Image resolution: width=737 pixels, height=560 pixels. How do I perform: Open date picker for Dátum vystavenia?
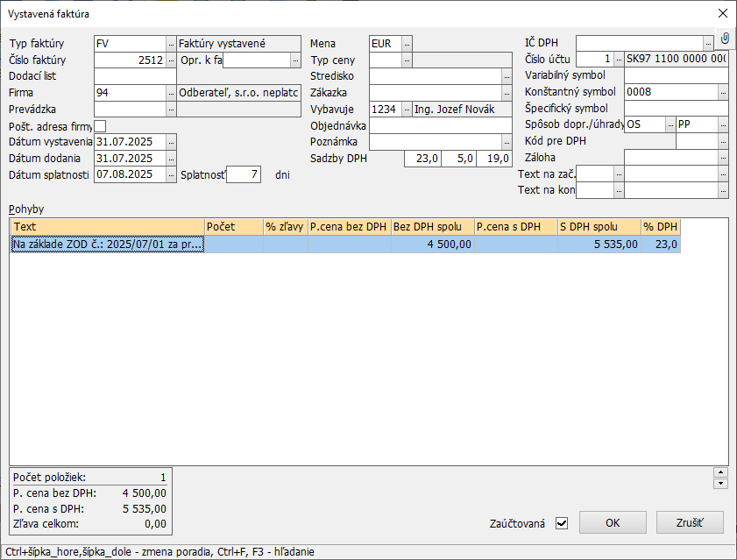(x=171, y=142)
